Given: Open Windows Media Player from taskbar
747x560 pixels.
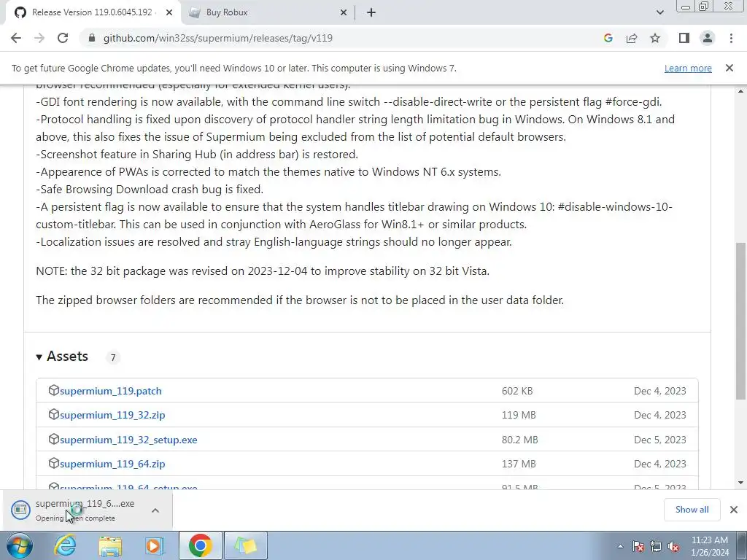Looking at the screenshot, I should 155,545.
